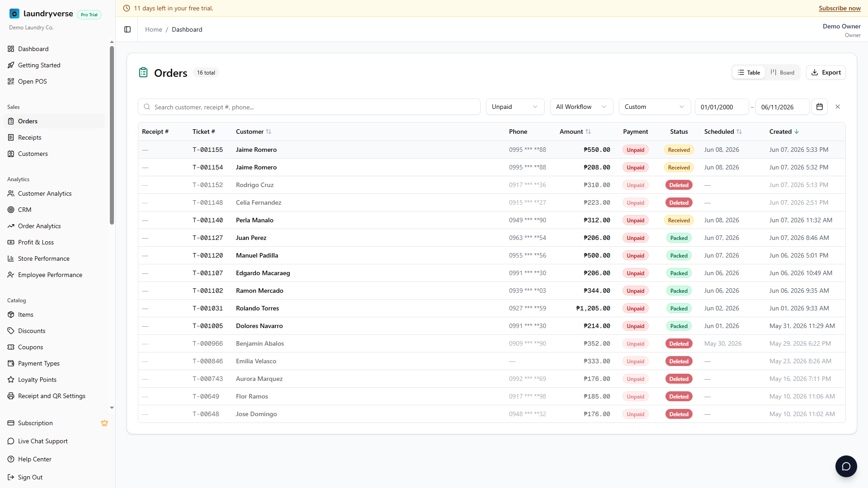Click the Coupons ticket icon
This screenshot has height=488, width=868.
click(11, 347)
